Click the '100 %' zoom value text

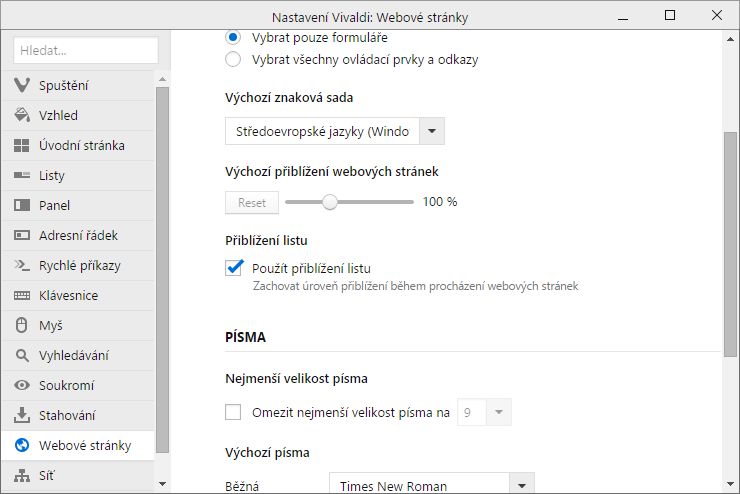[440, 202]
